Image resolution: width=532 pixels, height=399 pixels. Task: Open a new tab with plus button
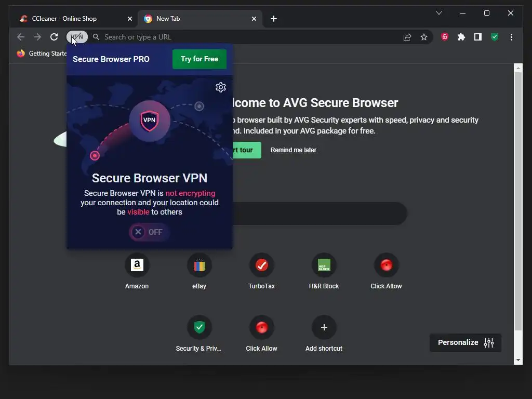[x=274, y=19]
